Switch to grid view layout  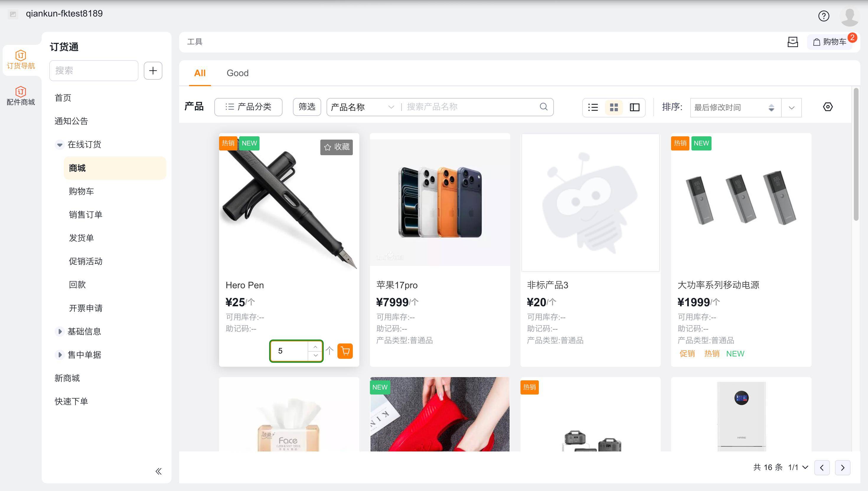click(614, 107)
